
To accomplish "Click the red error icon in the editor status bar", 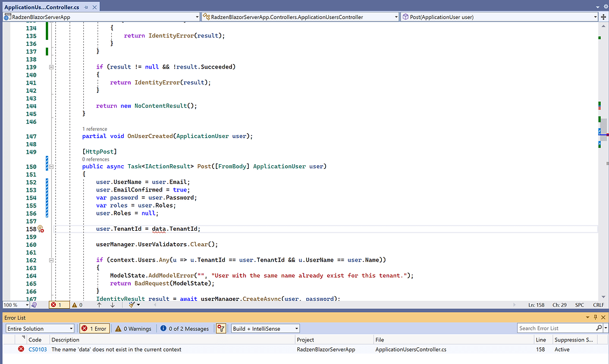I will pos(54,304).
